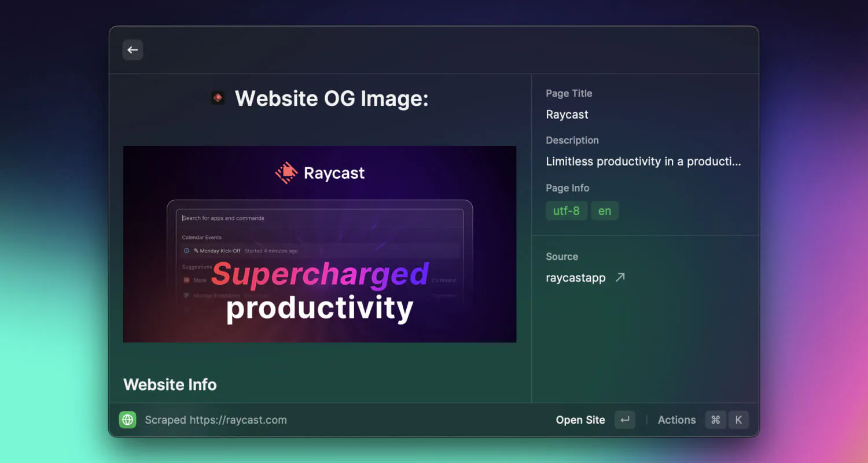Screen dimensions: 868x463
Task: Click the green globe icon in footer
Action: pos(127,420)
